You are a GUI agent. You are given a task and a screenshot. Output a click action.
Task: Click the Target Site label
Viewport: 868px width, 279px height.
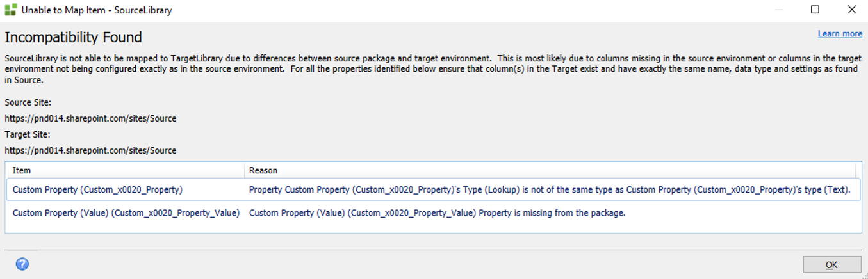[28, 134]
